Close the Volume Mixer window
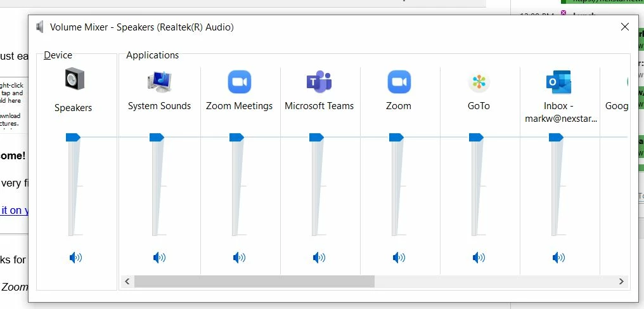 [x=625, y=27]
